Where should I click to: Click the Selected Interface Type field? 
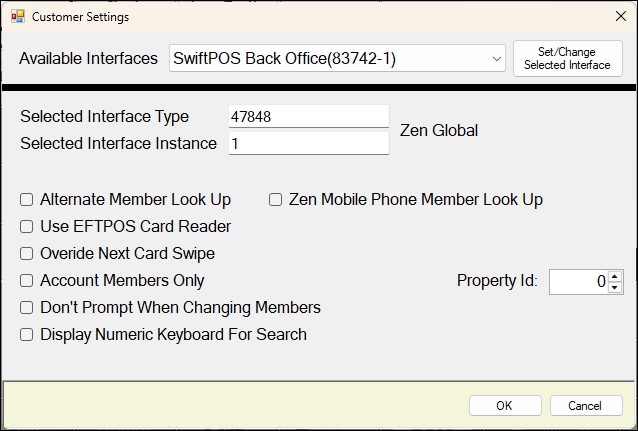tap(307, 117)
